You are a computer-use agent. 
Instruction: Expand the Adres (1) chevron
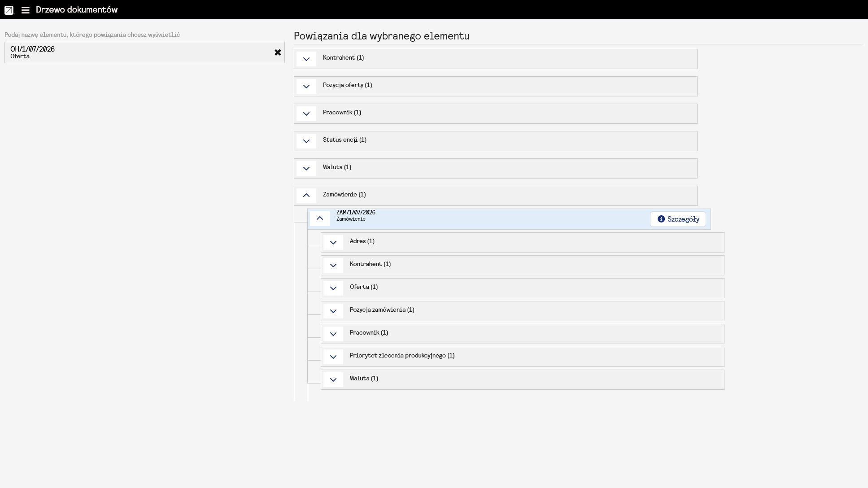333,243
